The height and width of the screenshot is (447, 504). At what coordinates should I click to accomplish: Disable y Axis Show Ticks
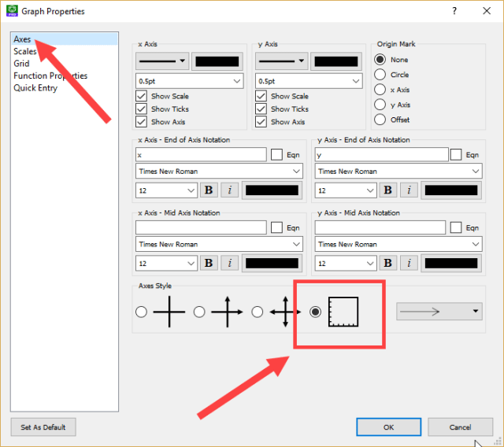[261, 109]
